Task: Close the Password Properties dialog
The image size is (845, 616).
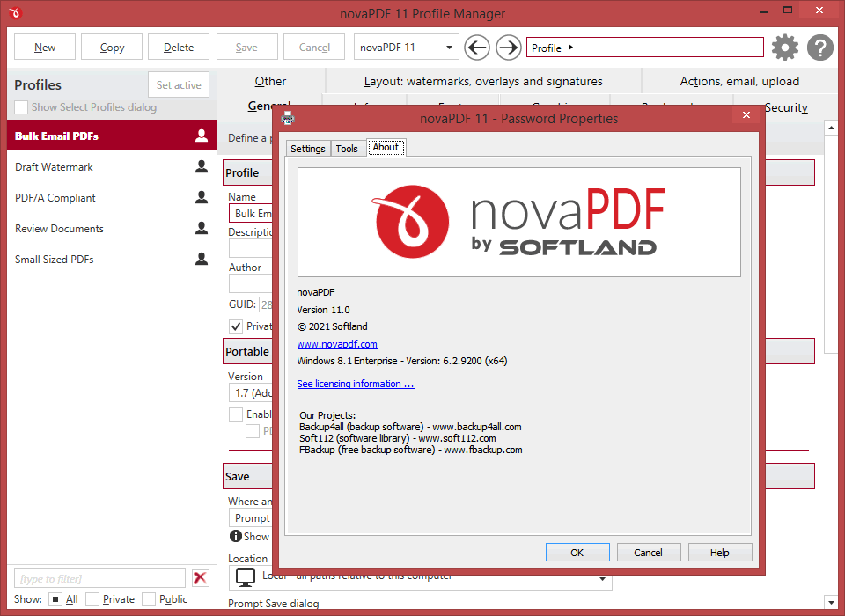Action: click(x=746, y=114)
